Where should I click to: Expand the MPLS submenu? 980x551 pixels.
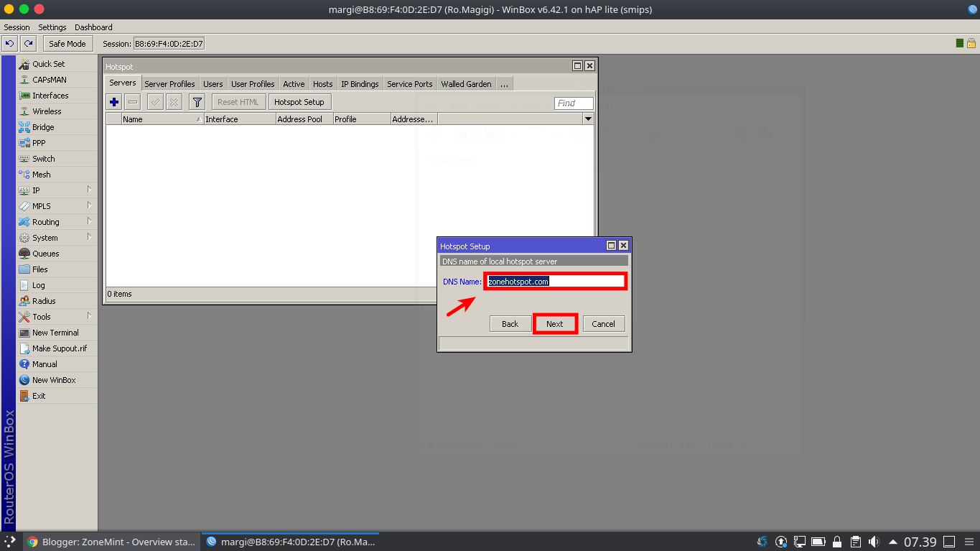pyautogui.click(x=90, y=206)
